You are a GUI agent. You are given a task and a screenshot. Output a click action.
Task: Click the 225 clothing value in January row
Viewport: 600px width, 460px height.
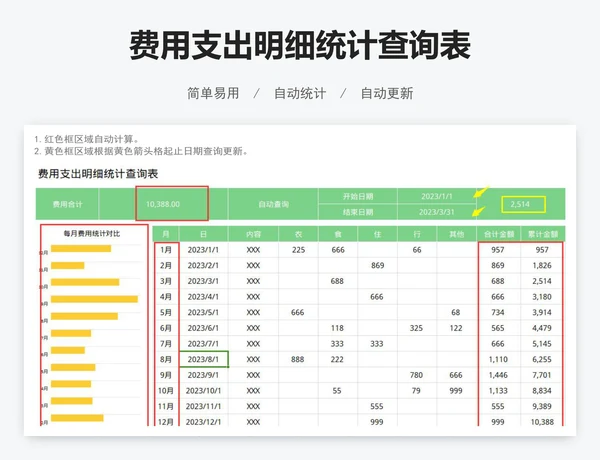pos(298,250)
